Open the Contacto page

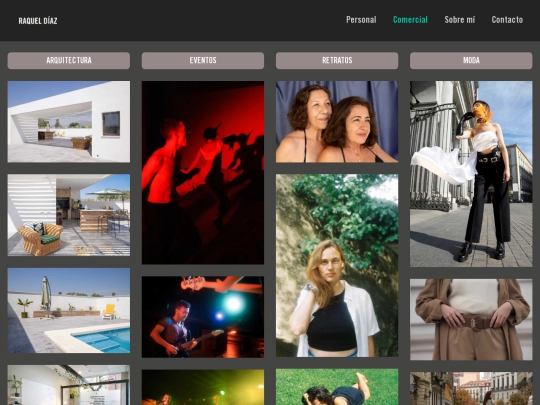point(507,20)
